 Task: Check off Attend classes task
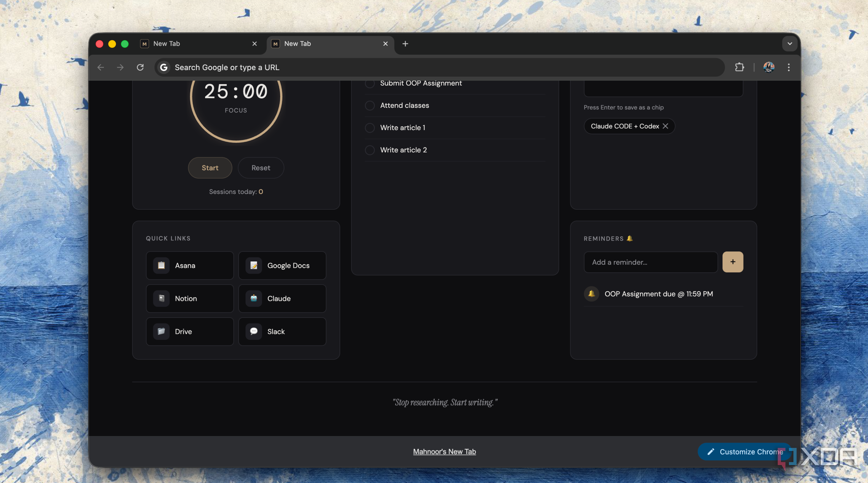point(370,105)
